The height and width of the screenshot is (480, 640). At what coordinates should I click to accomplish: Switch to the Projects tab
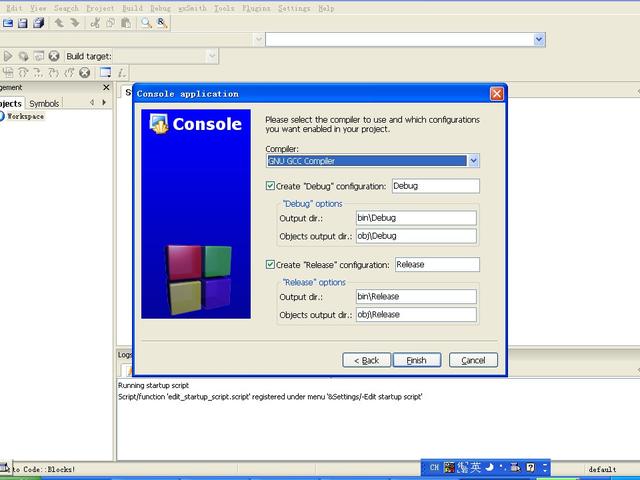click(11, 104)
